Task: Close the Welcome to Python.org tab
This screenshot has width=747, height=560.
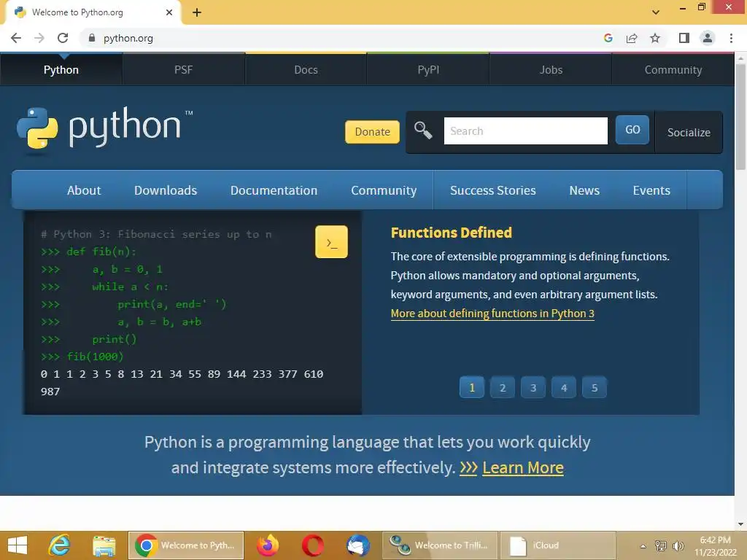Action: pos(169,12)
